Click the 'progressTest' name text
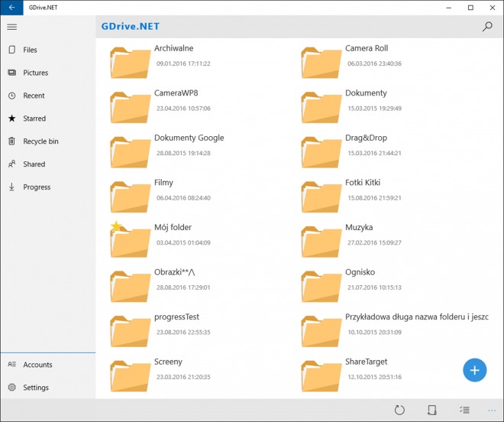 [177, 317]
